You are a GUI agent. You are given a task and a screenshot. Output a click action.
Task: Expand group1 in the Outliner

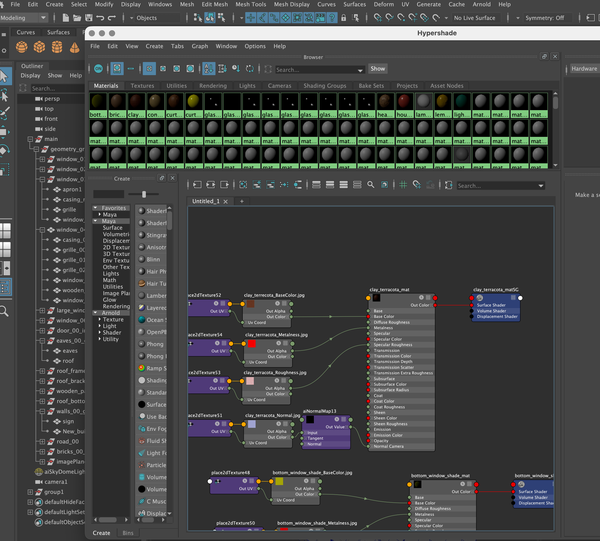(30, 492)
